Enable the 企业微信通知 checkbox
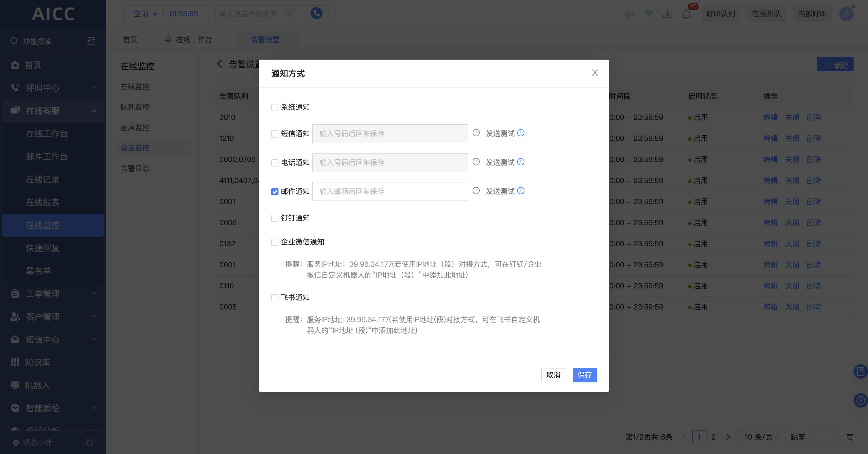868x454 pixels. (x=275, y=242)
